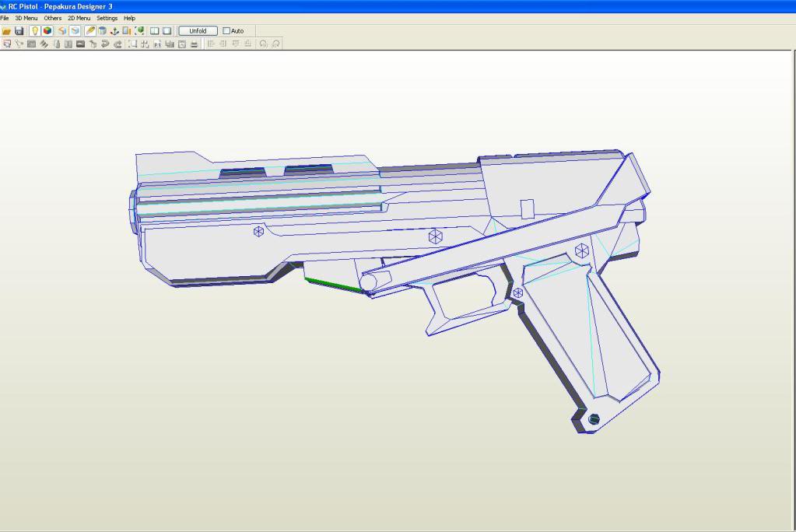
Task: Open the Others menu
Action: [x=52, y=18]
